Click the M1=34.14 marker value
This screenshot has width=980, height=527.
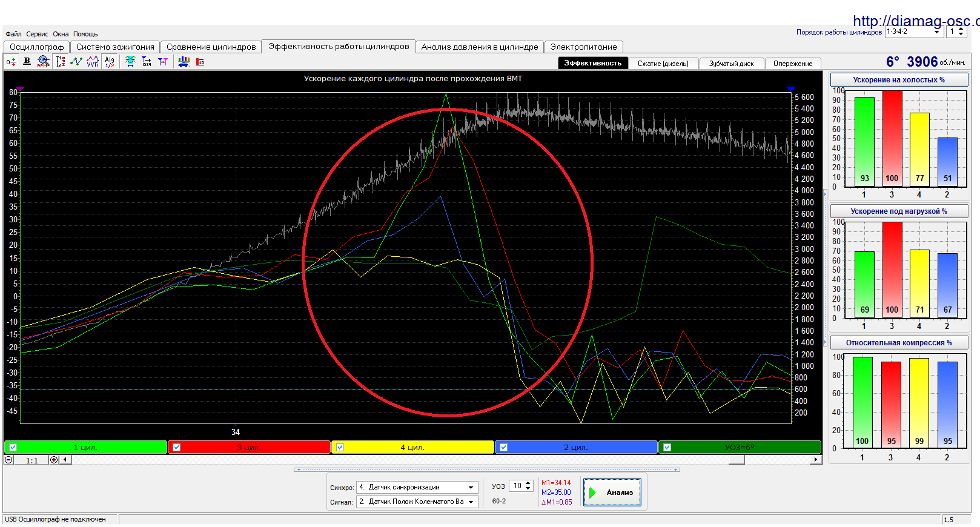pos(556,483)
